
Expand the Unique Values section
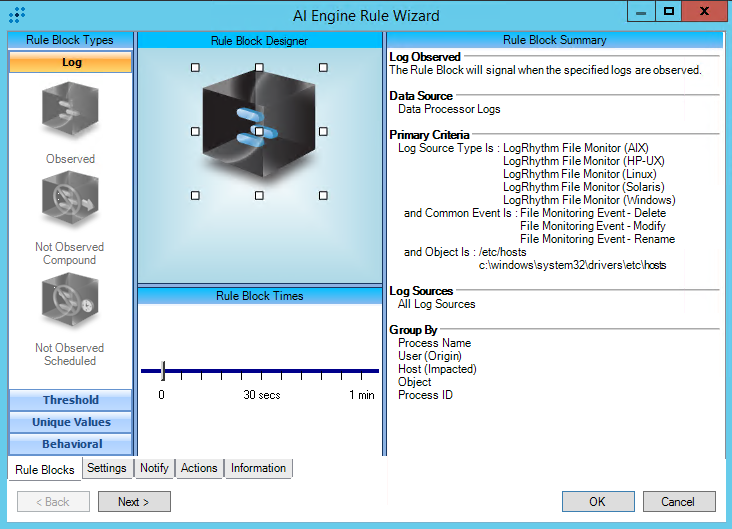pyautogui.click(x=70, y=422)
